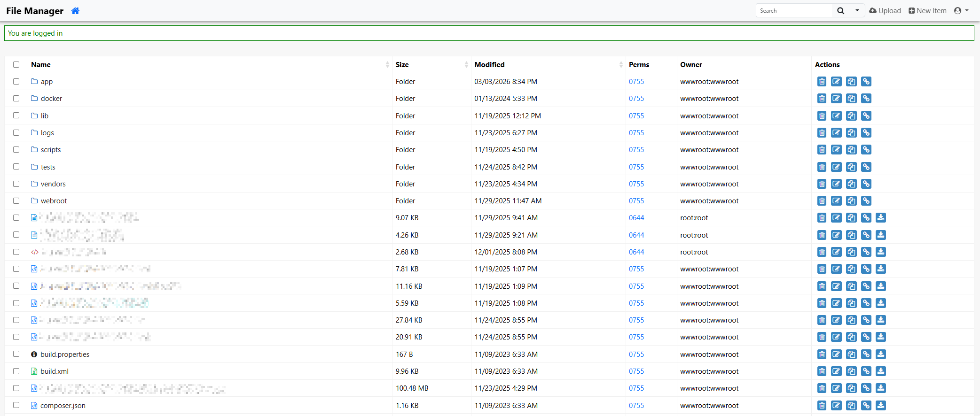This screenshot has width=980, height=416.
Task: Download the build.xml file
Action: click(881, 371)
